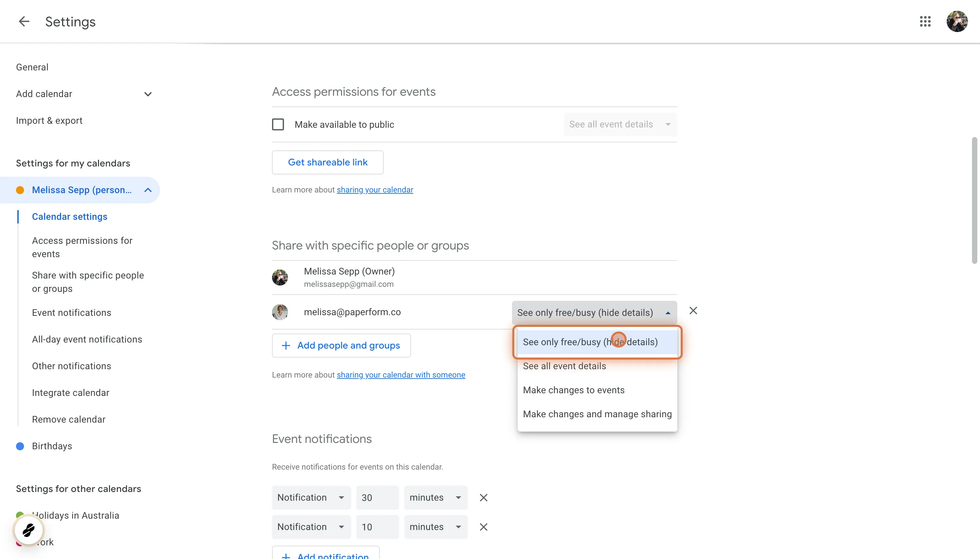Click the 10 notification value field
This screenshot has width=980, height=559.
pyautogui.click(x=378, y=527)
